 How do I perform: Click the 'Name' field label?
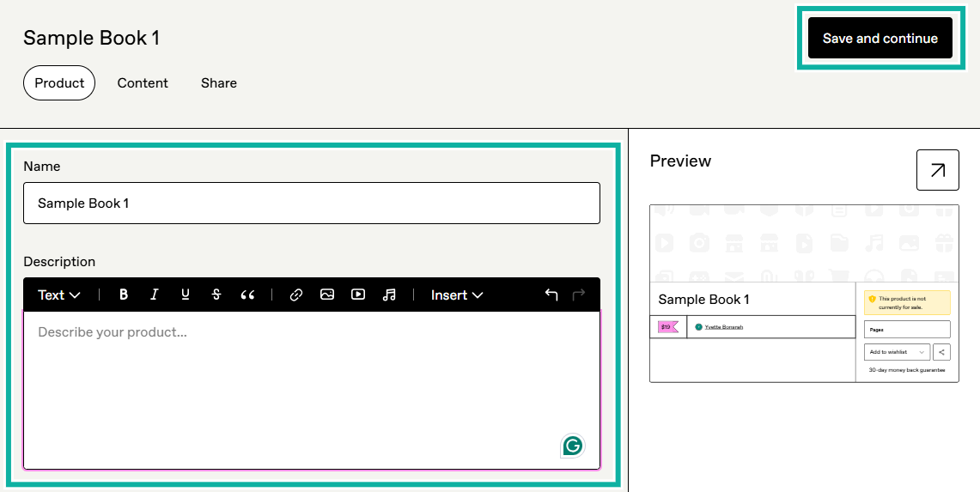[42, 167]
